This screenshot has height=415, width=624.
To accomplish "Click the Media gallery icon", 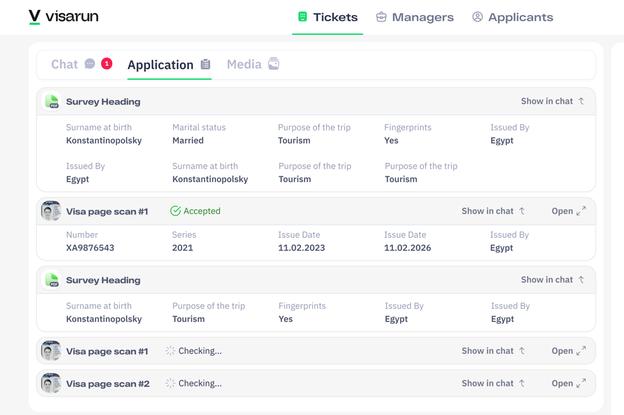I will [273, 64].
